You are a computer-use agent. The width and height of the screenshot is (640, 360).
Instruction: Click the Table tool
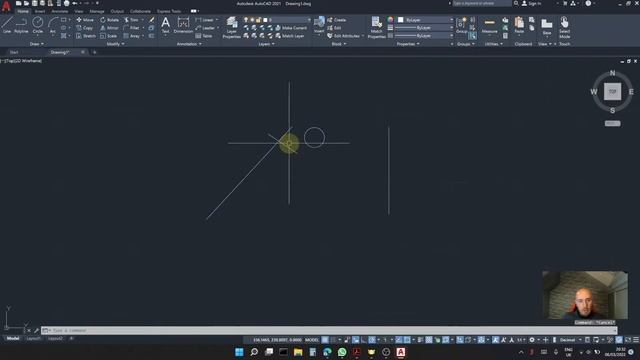[x=204, y=36]
